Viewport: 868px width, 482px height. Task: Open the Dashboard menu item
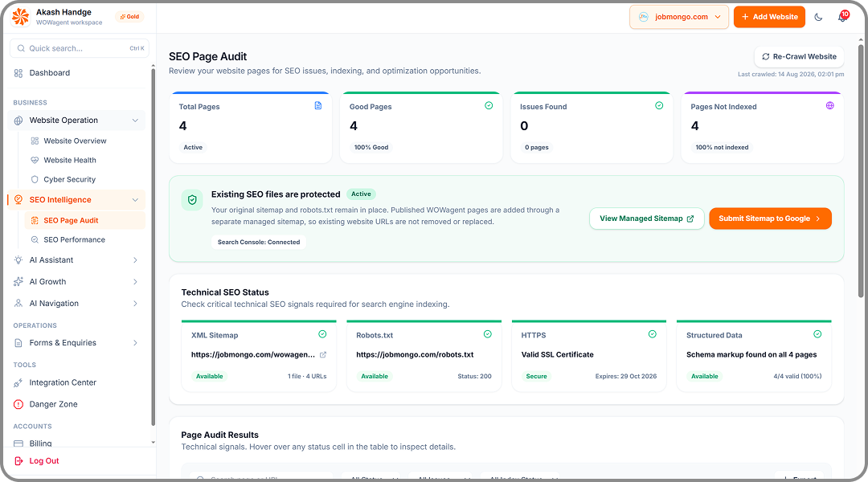[x=77, y=73]
